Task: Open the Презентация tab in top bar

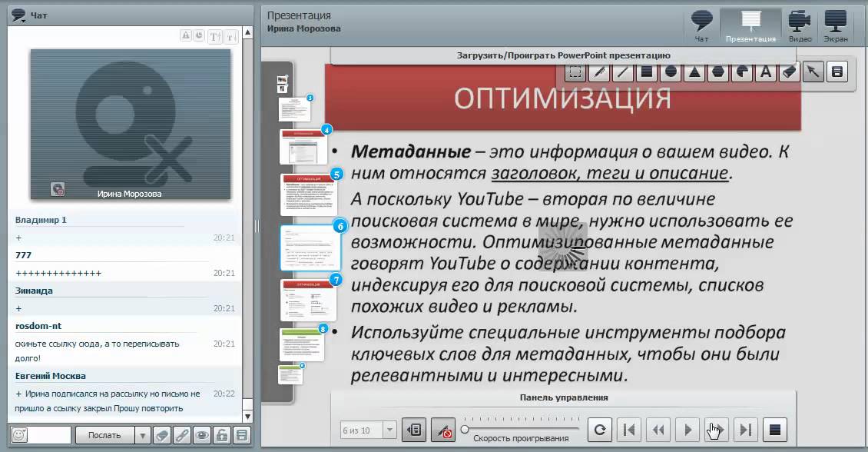Action: tap(750, 26)
